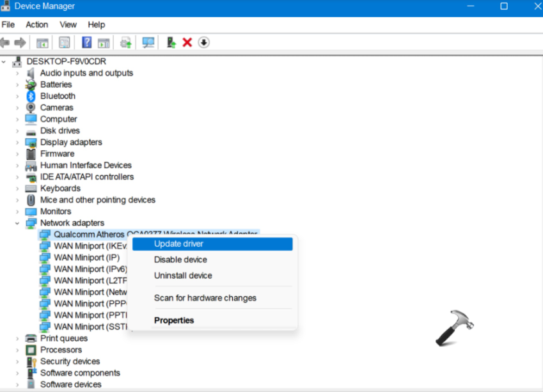Open the View menu
Viewport: 543px width, 392px height.
point(68,24)
